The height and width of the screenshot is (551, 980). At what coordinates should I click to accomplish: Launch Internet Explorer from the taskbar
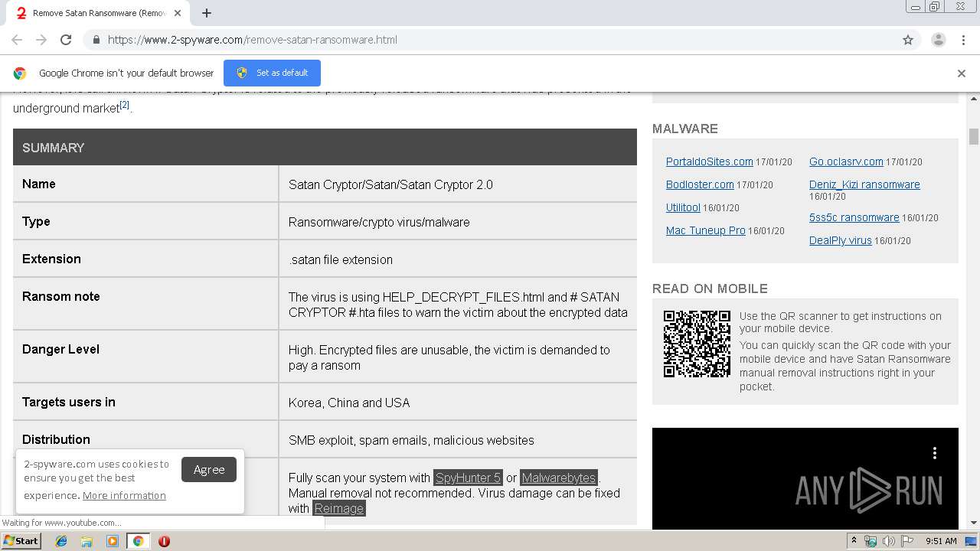click(61, 541)
